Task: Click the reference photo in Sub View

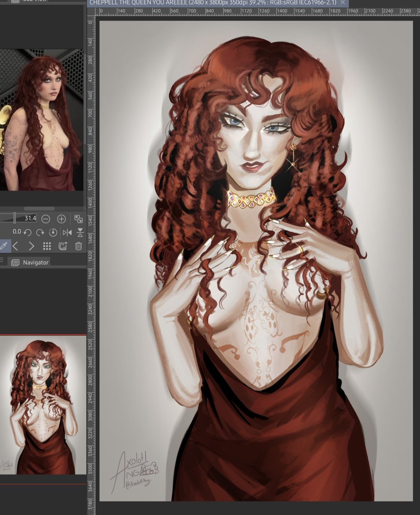Action: 42,120
